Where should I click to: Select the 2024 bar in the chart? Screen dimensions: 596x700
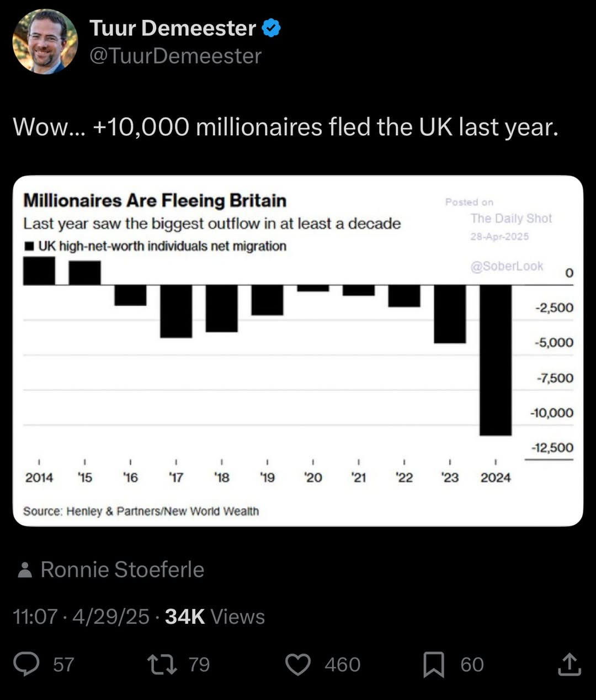tap(496, 360)
